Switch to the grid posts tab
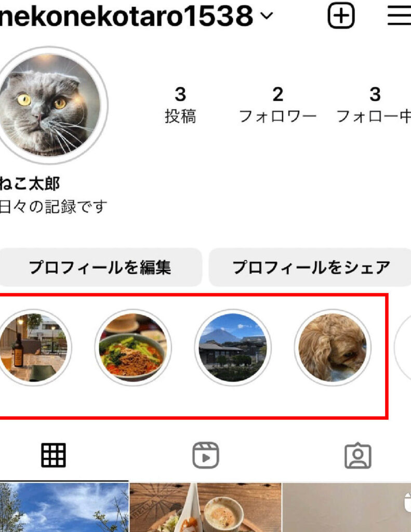The image size is (411, 532). [x=54, y=455]
